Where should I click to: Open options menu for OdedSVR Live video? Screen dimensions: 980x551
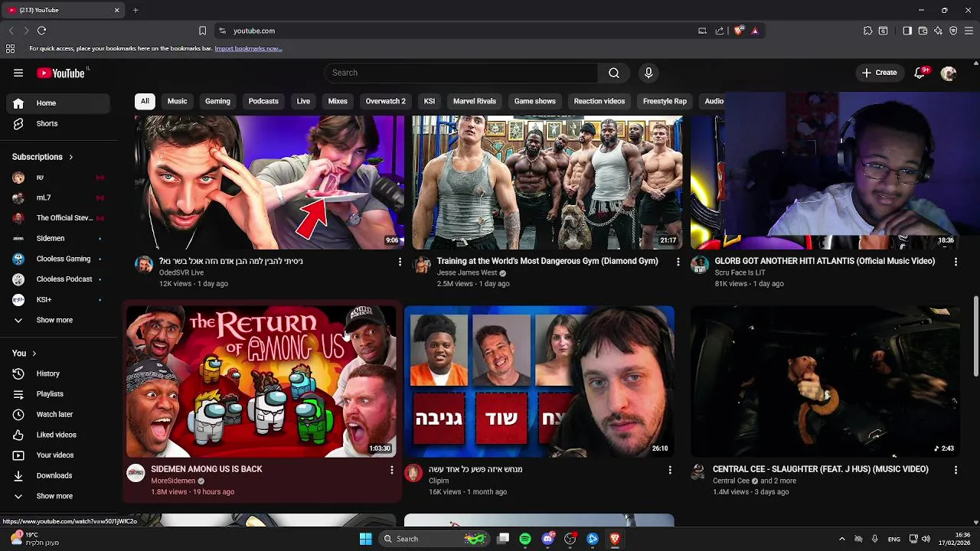(x=400, y=262)
